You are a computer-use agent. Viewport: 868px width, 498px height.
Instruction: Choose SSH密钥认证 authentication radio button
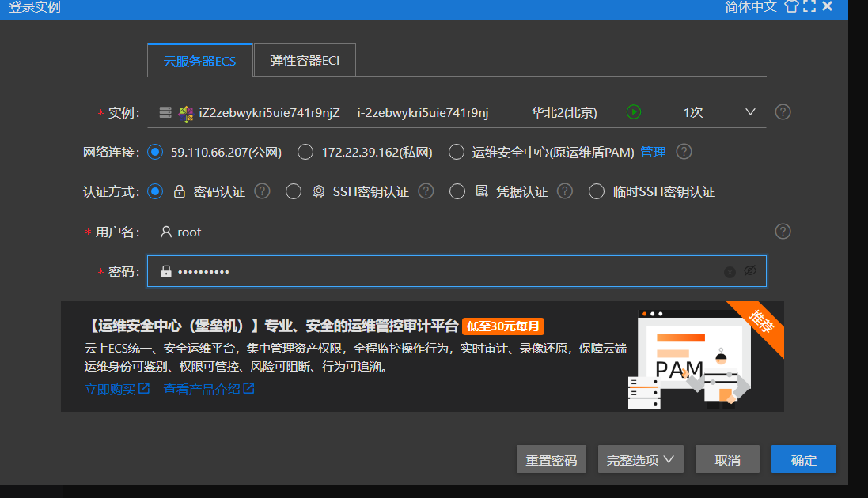(294, 191)
